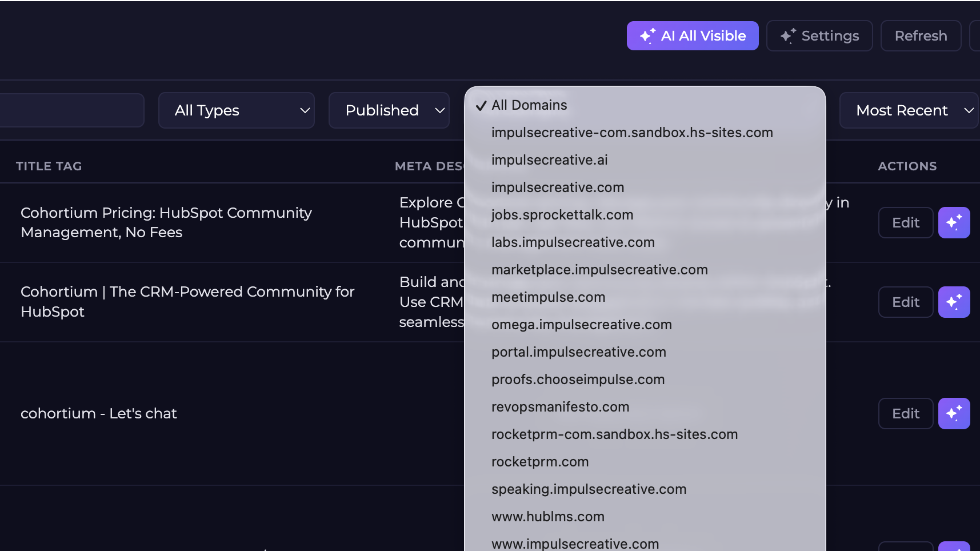The width and height of the screenshot is (980, 551).
Task: Click the TITLE TAG column header
Action: pyautogui.click(x=49, y=166)
